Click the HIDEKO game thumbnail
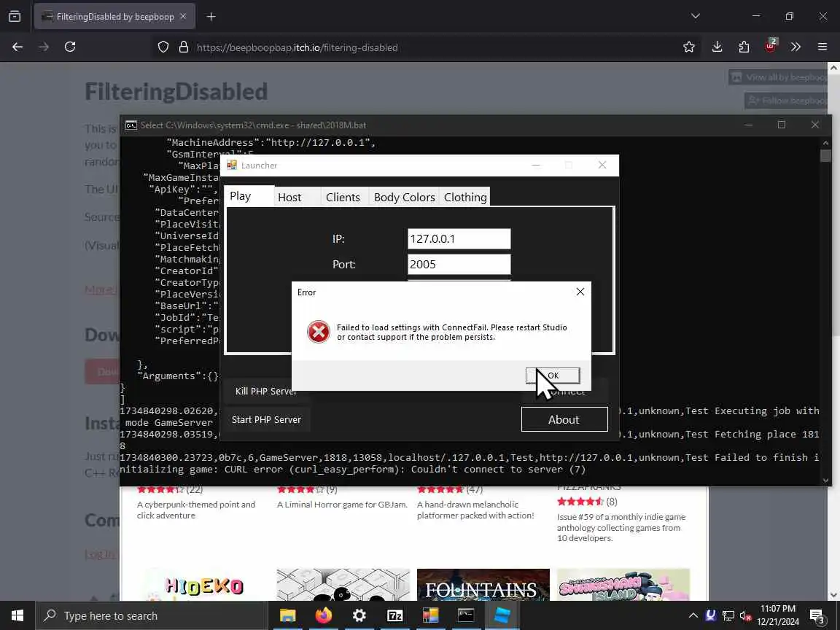 (x=203, y=585)
